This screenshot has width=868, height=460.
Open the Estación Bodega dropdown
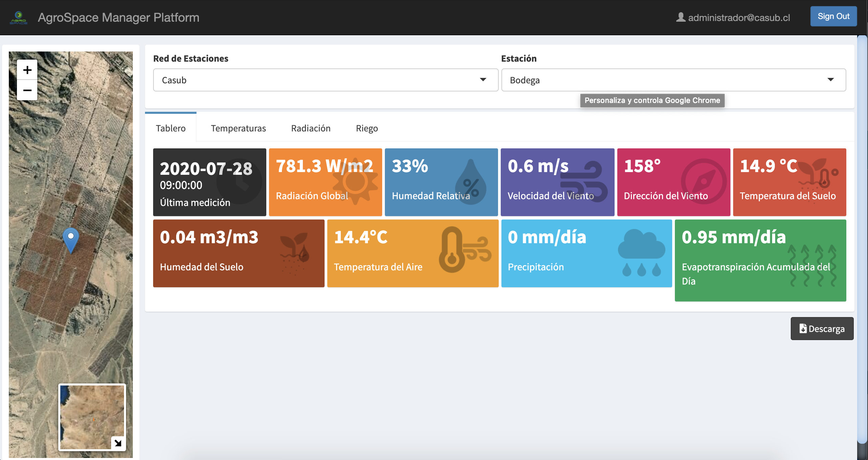pos(673,80)
